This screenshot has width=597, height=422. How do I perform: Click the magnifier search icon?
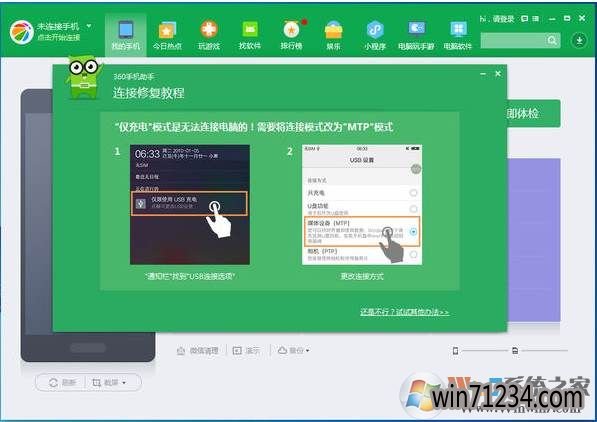click(552, 40)
